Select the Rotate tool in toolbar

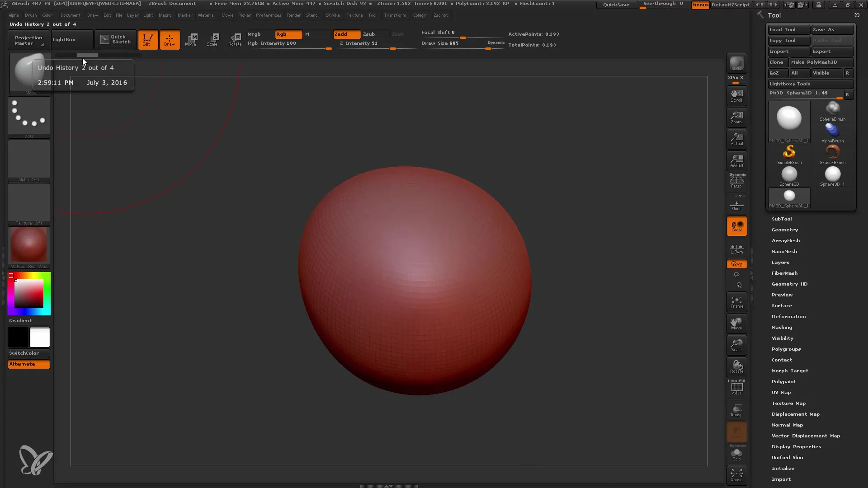[x=235, y=39]
